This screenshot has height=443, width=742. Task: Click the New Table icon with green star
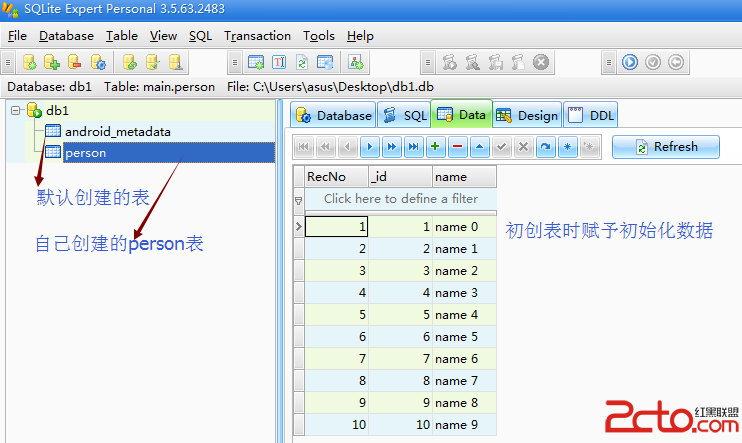click(x=256, y=62)
